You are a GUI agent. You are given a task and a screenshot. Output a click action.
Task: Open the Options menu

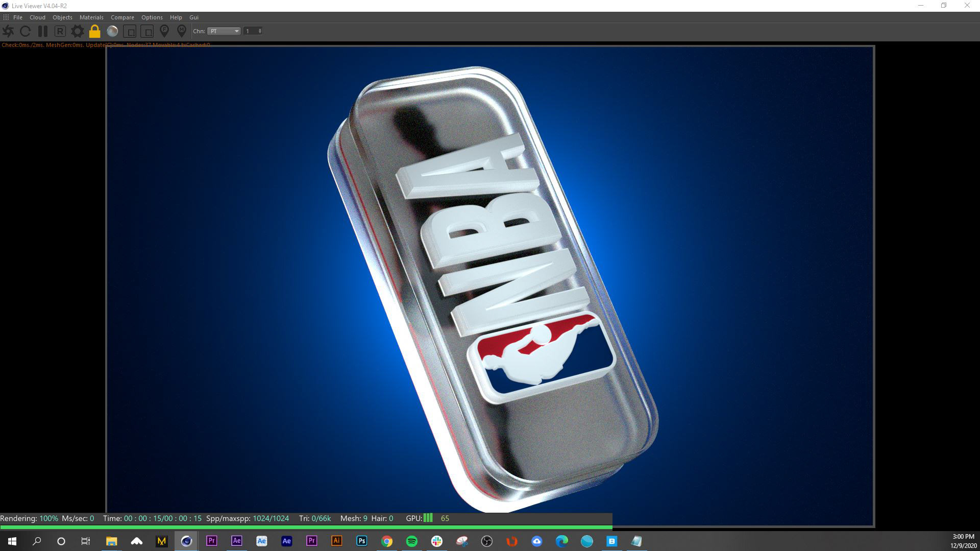pos(152,17)
